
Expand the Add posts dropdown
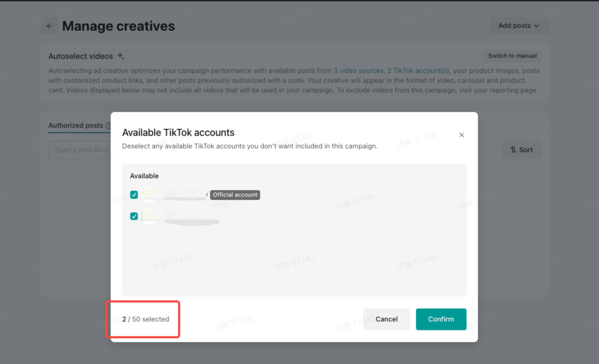click(x=519, y=26)
